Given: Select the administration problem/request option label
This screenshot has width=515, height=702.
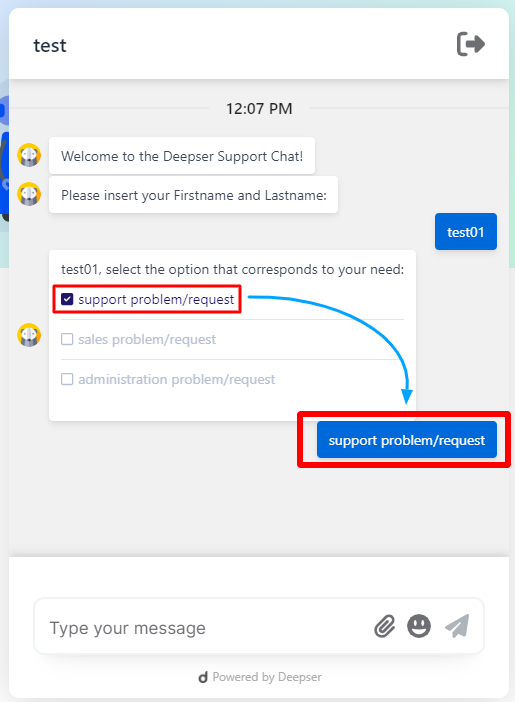Looking at the screenshot, I should click(x=176, y=379).
